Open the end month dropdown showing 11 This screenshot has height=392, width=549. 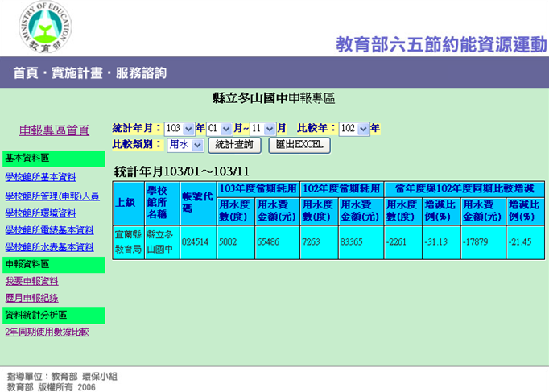pyautogui.click(x=262, y=129)
